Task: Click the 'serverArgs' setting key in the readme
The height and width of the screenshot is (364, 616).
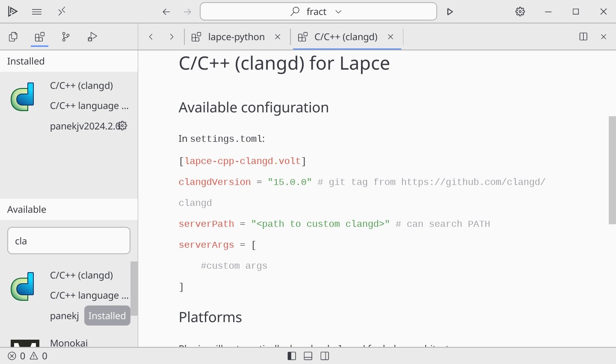Action: click(x=207, y=245)
